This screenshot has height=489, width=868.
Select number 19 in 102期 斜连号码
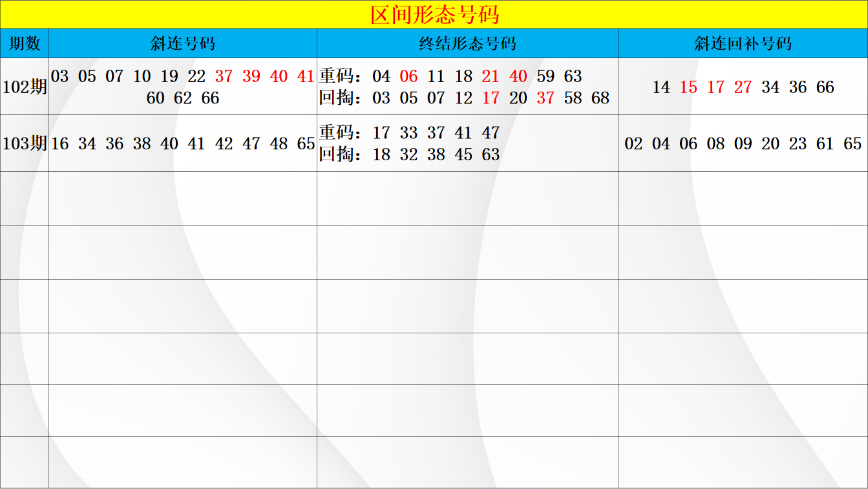[x=169, y=76]
